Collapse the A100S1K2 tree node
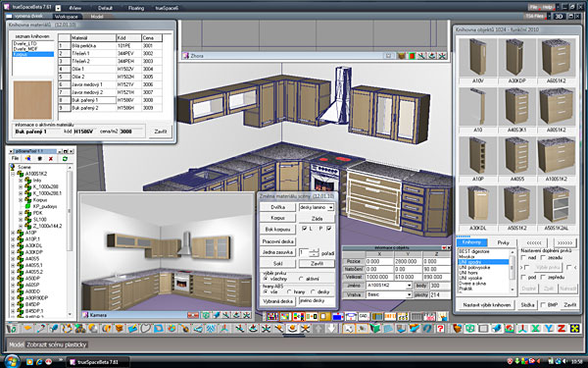This screenshot has height=368, width=588. [x=13, y=174]
